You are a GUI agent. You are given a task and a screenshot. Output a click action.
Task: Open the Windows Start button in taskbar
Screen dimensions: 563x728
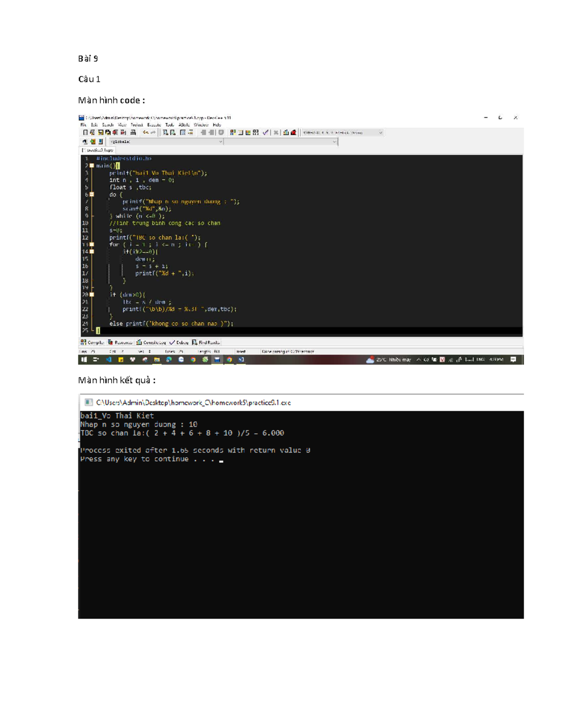click(x=84, y=360)
